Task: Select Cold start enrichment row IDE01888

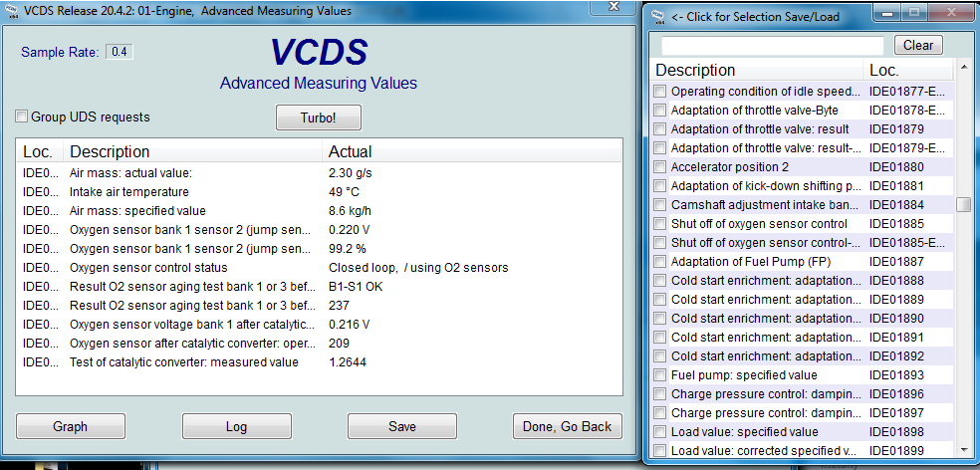Action: point(803,281)
